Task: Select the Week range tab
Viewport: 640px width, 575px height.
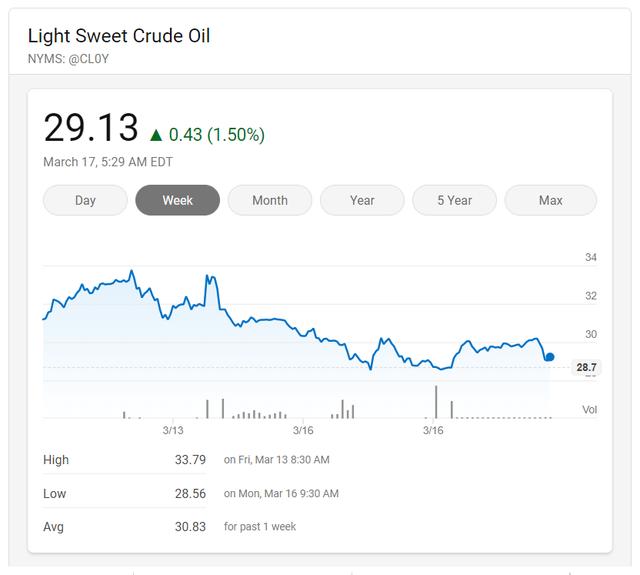Action: click(x=177, y=200)
